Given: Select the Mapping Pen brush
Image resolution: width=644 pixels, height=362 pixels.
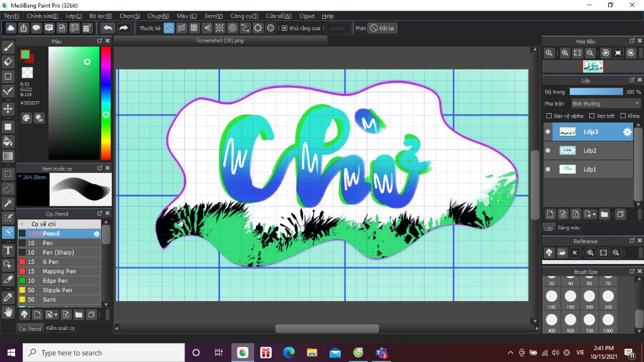Looking at the screenshot, I should [59, 271].
